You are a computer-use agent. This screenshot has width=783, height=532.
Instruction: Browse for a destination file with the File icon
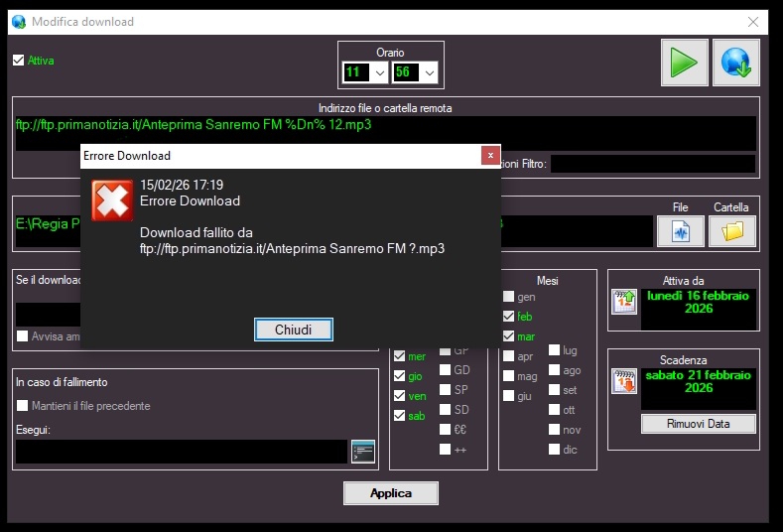[x=680, y=231]
